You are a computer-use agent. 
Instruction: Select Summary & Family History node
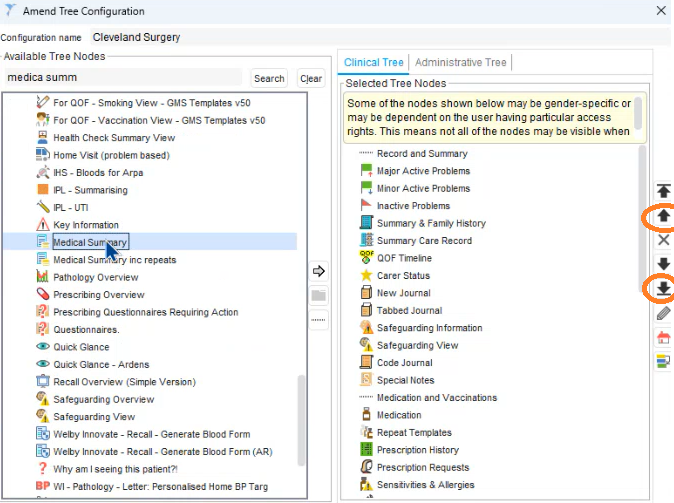click(431, 223)
